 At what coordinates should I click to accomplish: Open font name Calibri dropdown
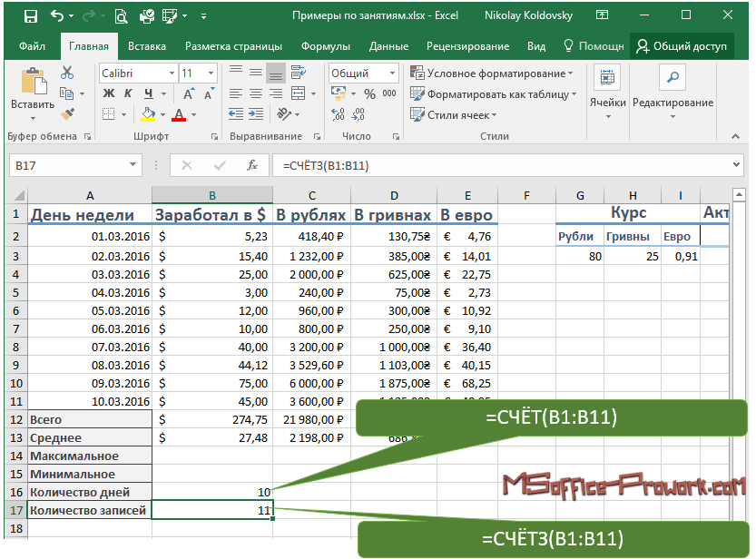pos(172,74)
